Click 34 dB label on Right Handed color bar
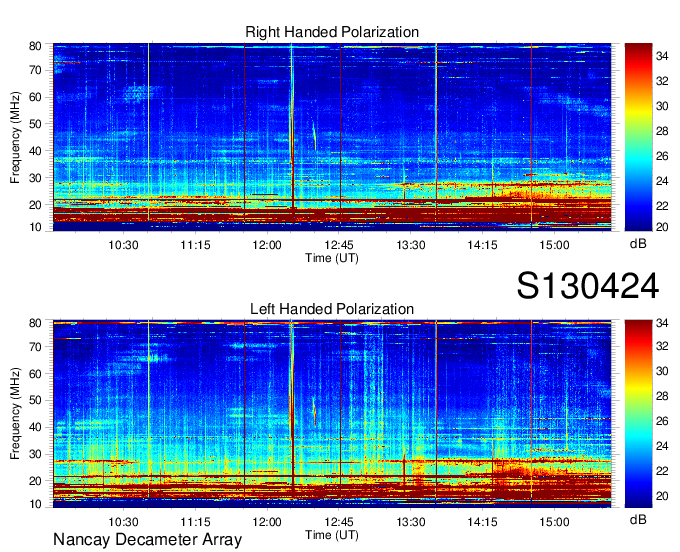This screenshot has width=680, height=552. [x=662, y=56]
